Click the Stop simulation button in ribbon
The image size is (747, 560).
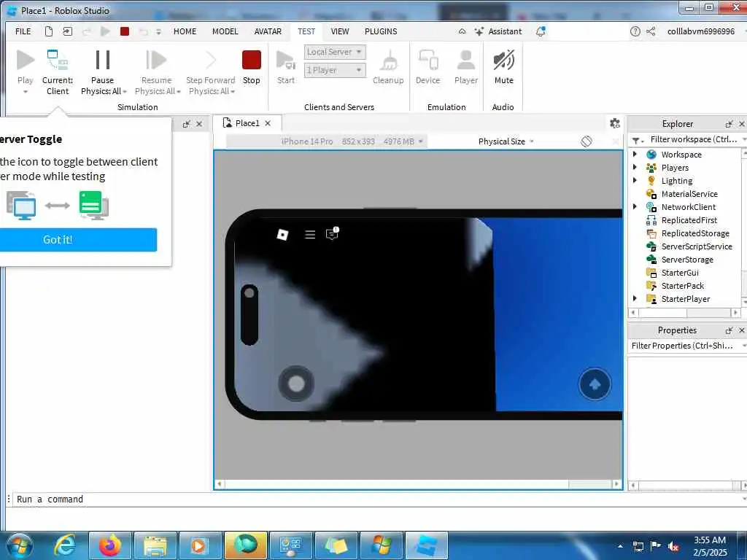click(251, 67)
